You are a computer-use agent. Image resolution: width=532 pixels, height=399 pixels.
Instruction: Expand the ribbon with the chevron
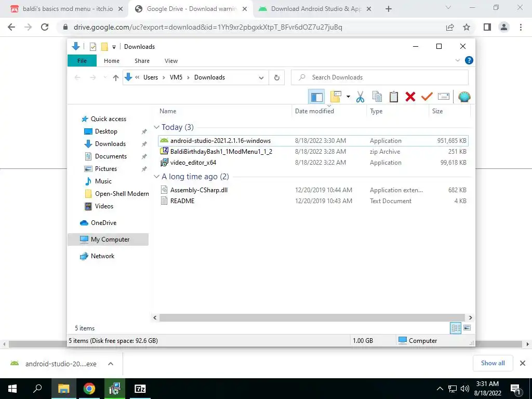pyautogui.click(x=457, y=60)
